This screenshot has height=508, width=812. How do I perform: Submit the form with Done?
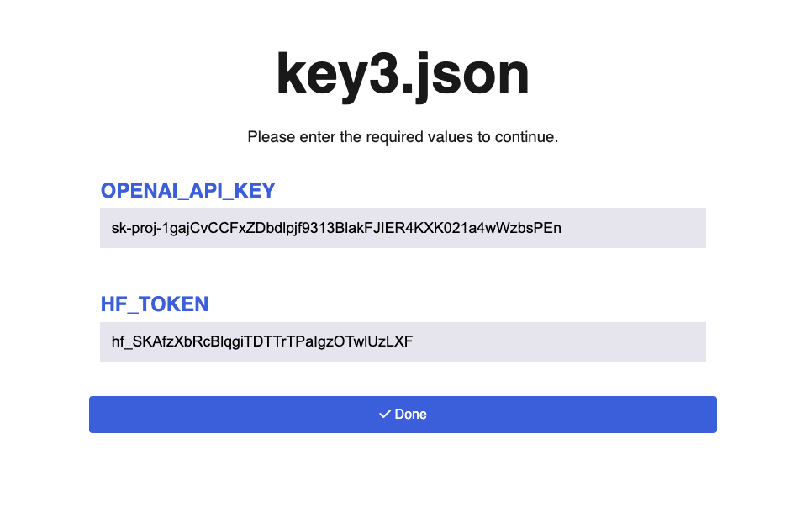click(x=403, y=415)
